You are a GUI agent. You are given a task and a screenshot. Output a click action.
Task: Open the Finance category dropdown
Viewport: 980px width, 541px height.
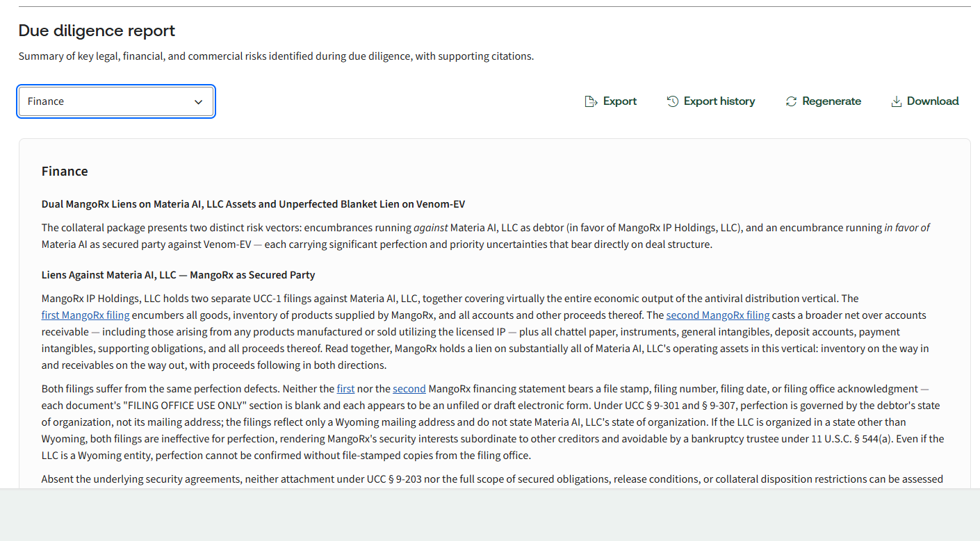click(x=116, y=101)
